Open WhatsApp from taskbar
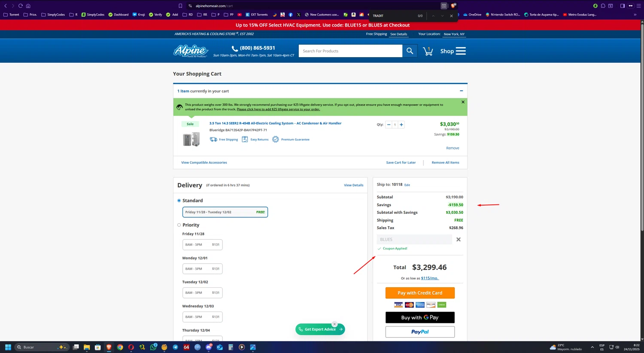Viewport: 644px width, 353px height. [x=153, y=347]
